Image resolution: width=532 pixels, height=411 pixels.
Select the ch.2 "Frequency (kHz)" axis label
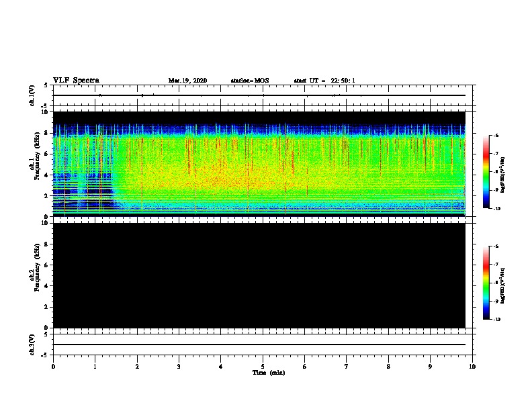pyautogui.click(x=37, y=267)
